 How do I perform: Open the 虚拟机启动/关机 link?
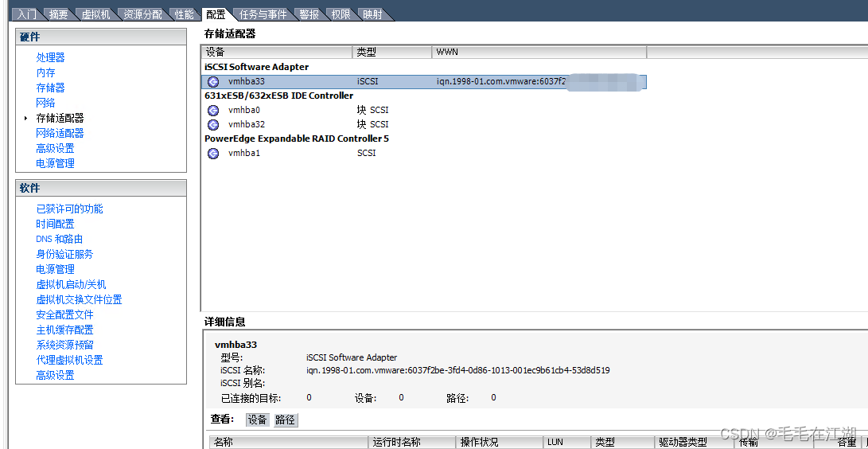(71, 284)
